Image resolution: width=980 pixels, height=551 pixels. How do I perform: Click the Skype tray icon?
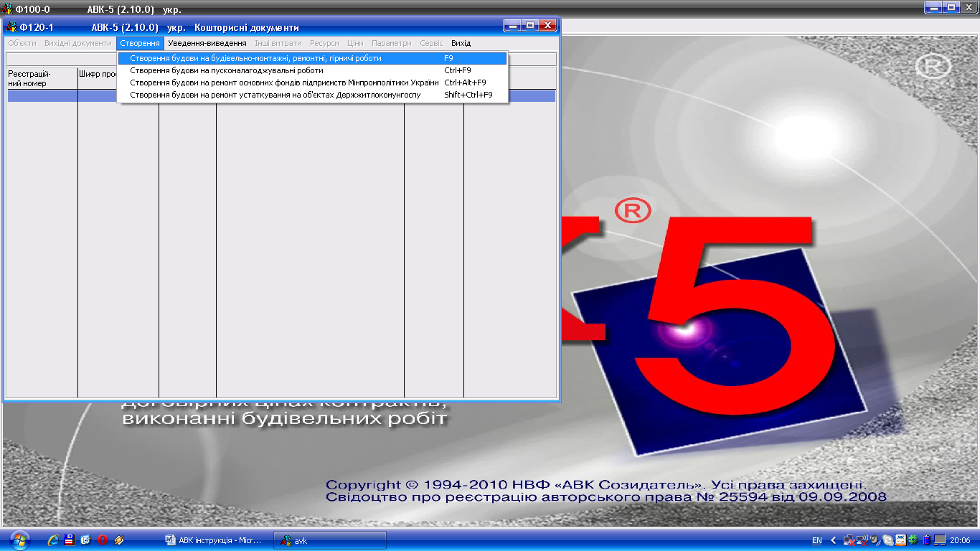[x=888, y=540]
